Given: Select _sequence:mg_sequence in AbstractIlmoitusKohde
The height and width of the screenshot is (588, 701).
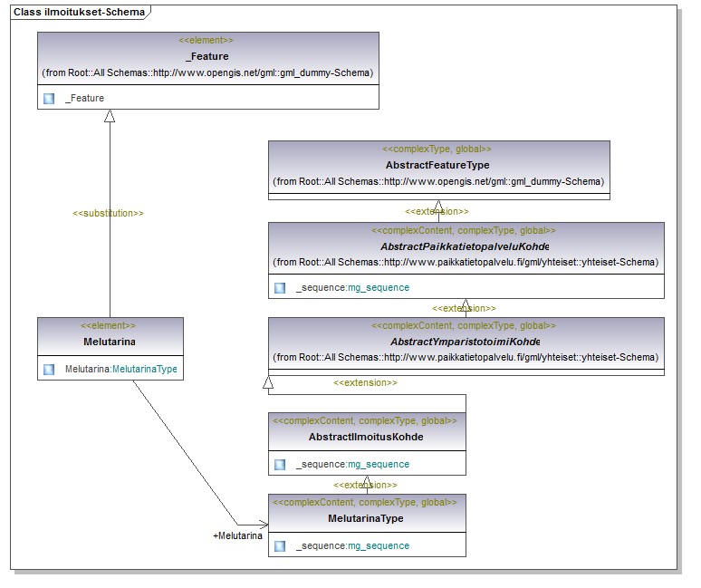Looking at the screenshot, I should [352, 465].
